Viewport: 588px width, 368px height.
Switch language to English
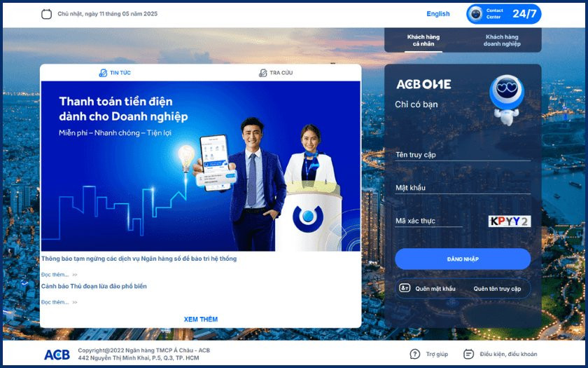438,14
